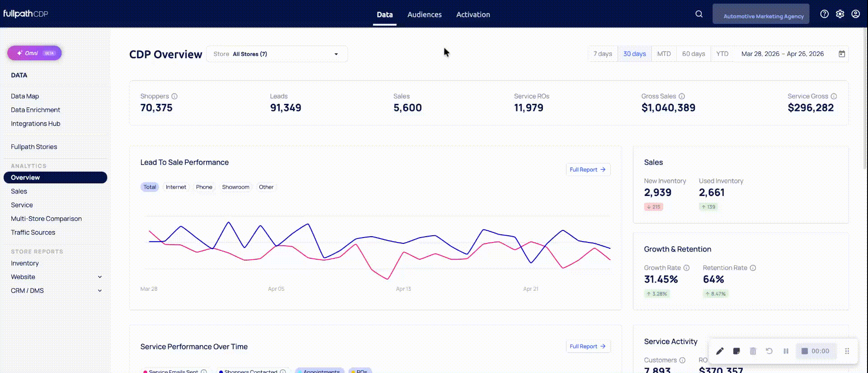
Task: Click the trash delete icon in recorder toolbar
Action: pos(753,351)
